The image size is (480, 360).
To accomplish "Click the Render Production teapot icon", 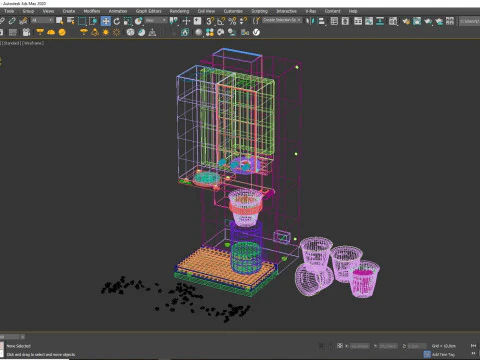I will (428, 21).
